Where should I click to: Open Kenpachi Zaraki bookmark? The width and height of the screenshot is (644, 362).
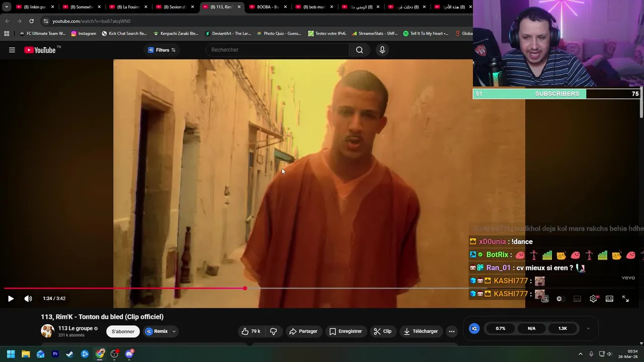pyautogui.click(x=176, y=34)
